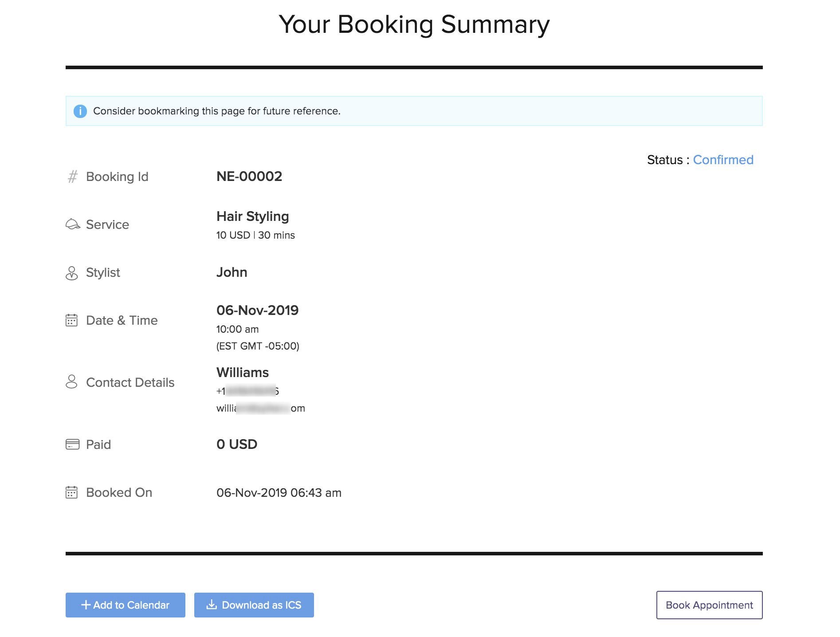Click the contact name Williams
This screenshot has height=637, width=840.
(243, 373)
